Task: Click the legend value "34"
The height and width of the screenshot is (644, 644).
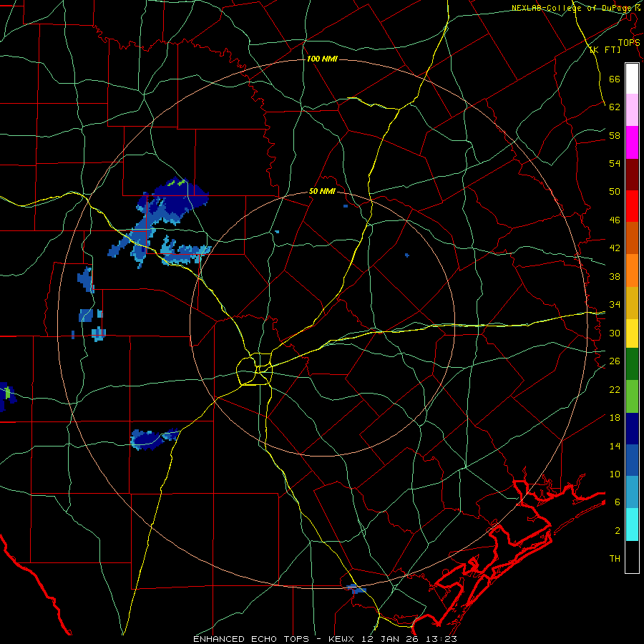Action: [x=615, y=305]
